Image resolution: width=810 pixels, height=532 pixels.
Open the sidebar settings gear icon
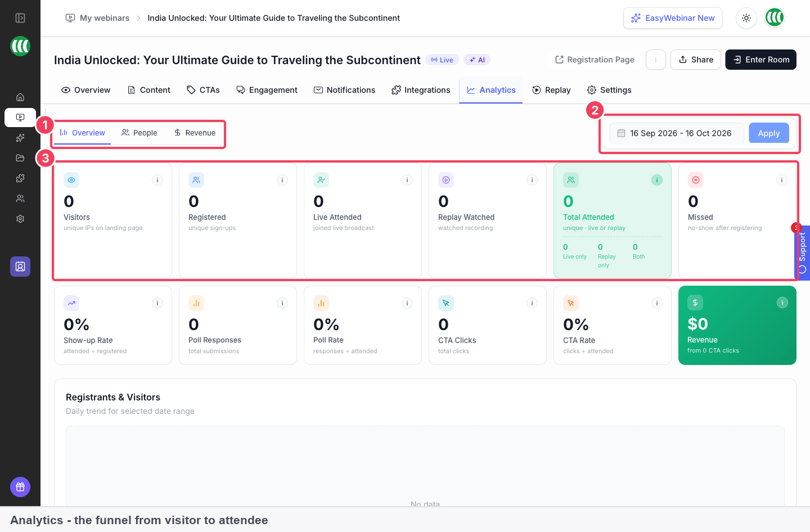point(20,219)
